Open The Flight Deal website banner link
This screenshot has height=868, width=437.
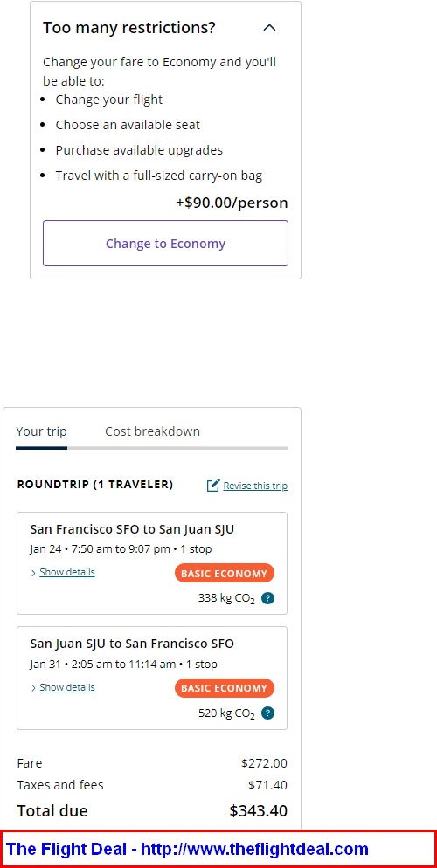187,849
